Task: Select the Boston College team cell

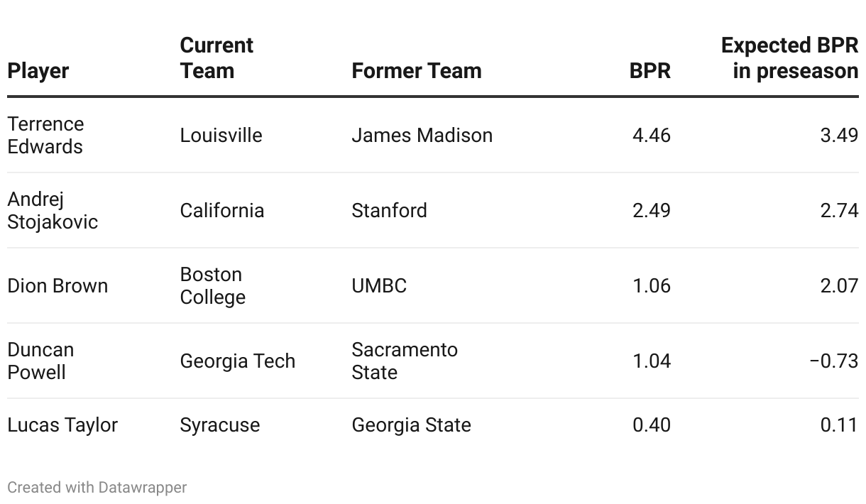Action: (212, 285)
